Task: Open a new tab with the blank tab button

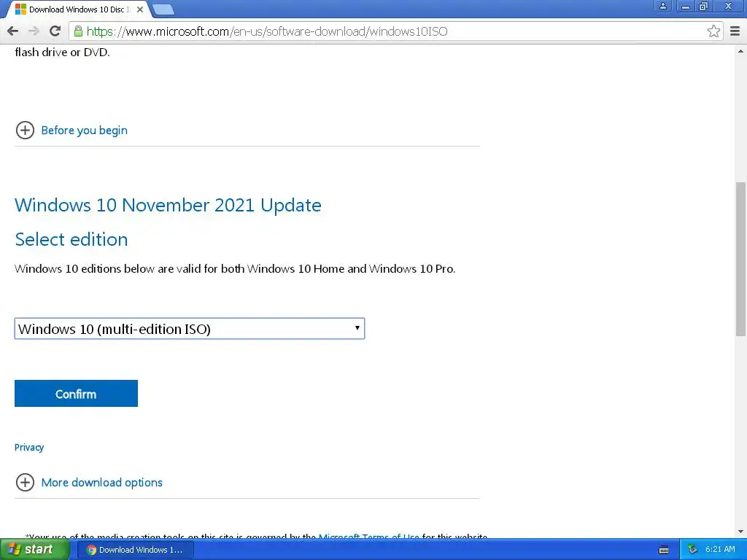Action: pos(163,9)
